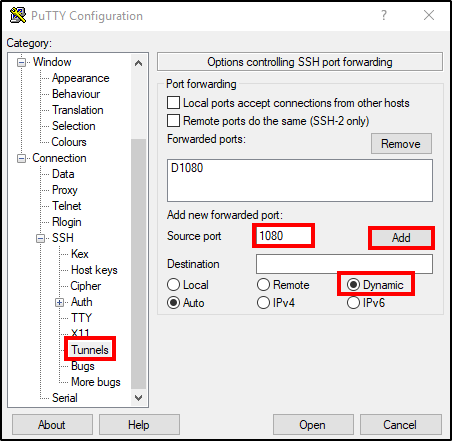This screenshot has height=441, width=452.
Task: Collapse the SSH tree node
Action: pos(40,238)
